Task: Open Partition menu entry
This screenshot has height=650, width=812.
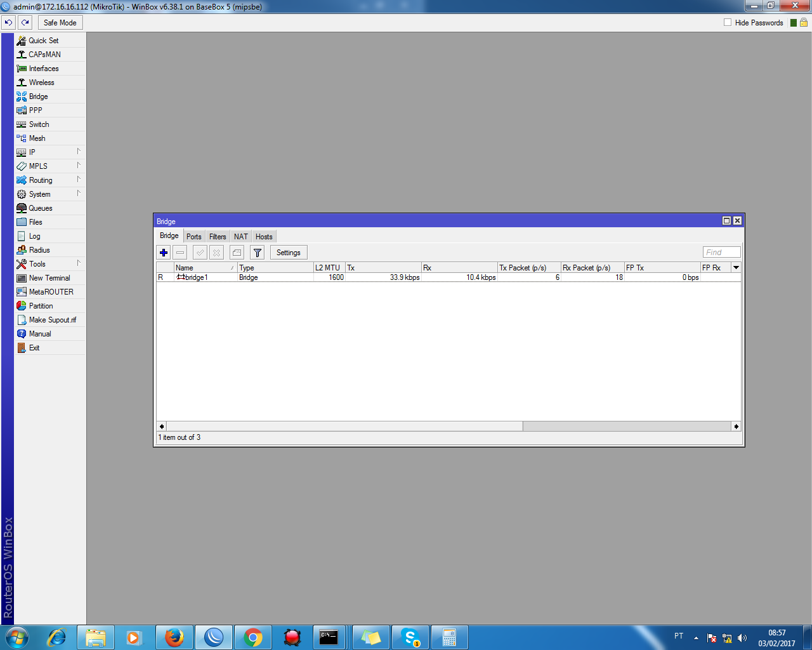Action: (50, 305)
